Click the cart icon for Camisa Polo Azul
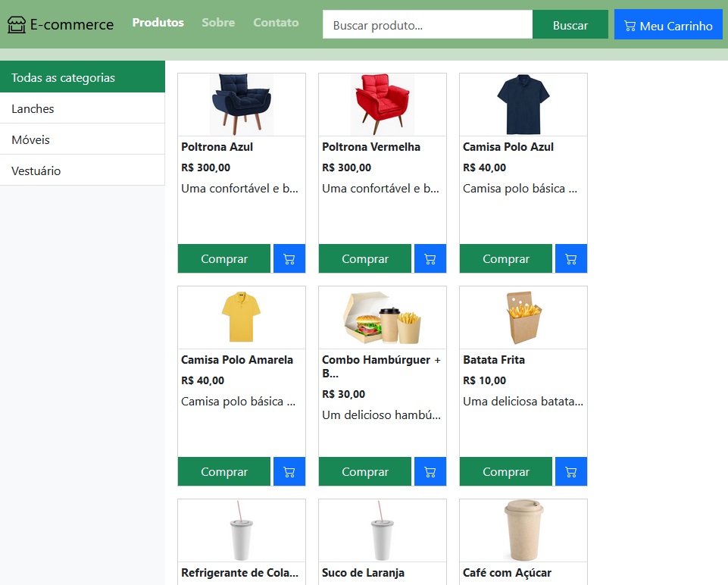728x585 pixels. coord(570,258)
